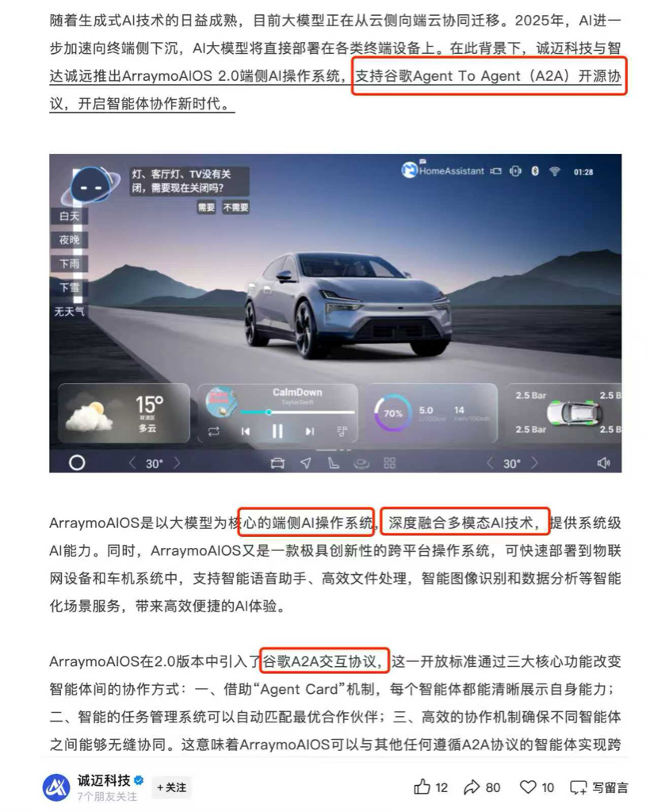Tap the heart favorite icon

528,787
